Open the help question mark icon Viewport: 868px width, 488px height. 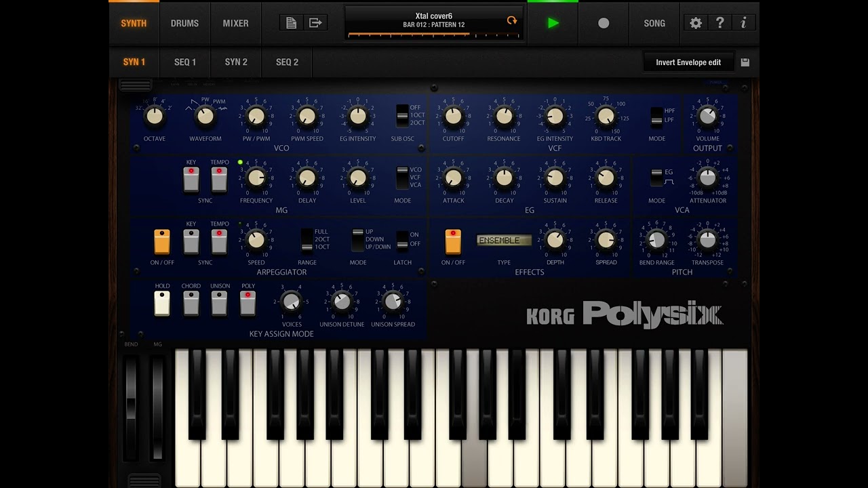(x=719, y=23)
